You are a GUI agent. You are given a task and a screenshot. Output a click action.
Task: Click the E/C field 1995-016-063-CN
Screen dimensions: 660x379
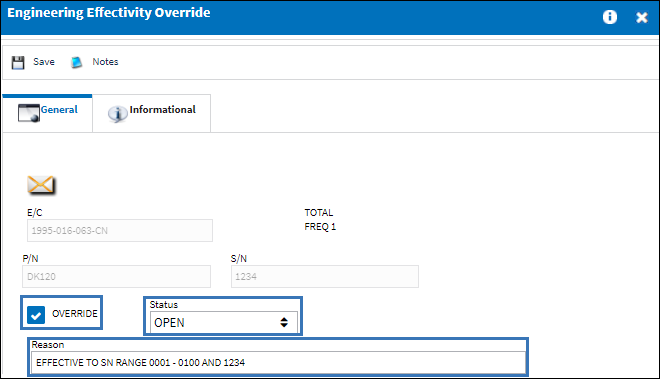pos(120,230)
